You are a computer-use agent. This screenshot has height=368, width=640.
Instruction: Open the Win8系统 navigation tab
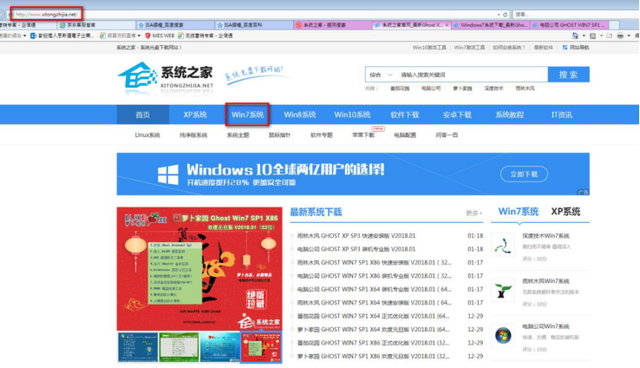pos(300,115)
